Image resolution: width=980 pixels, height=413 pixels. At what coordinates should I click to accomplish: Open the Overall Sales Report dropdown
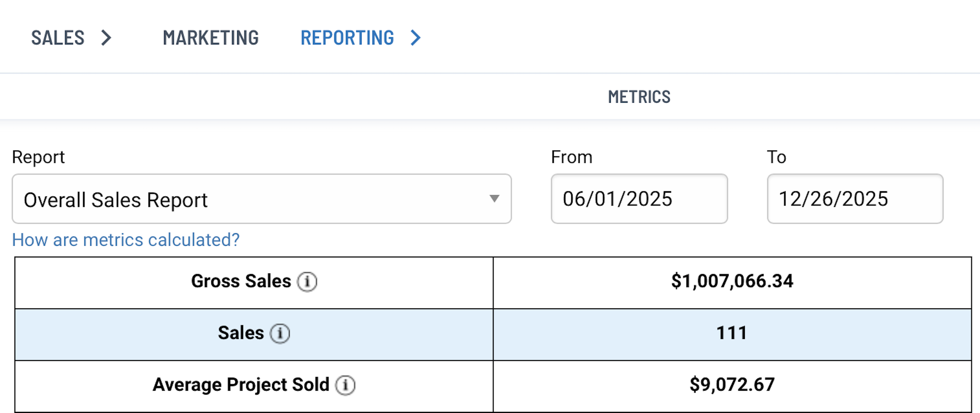[261, 199]
